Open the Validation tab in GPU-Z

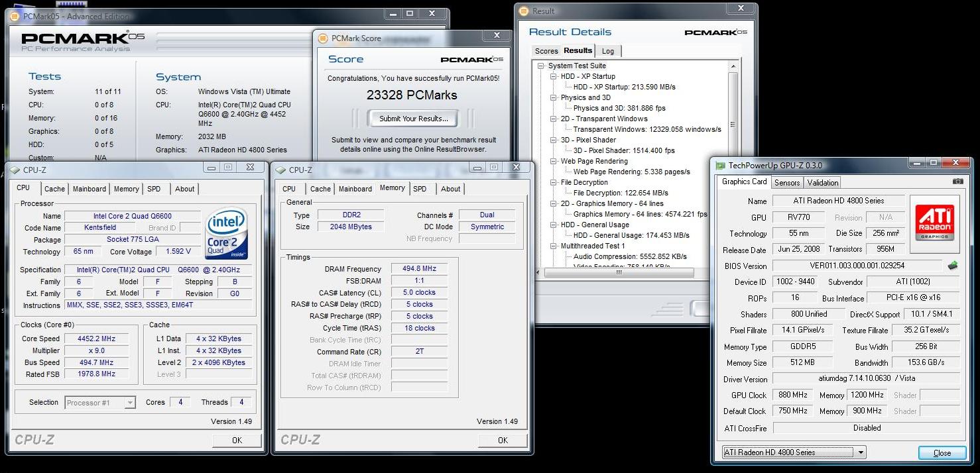click(x=823, y=182)
